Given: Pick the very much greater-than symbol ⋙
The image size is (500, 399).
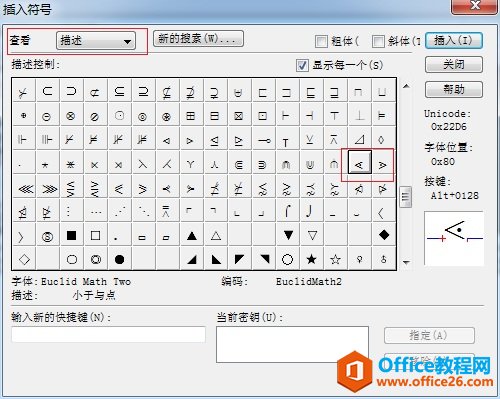Looking at the screenshot, I should 49,189.
